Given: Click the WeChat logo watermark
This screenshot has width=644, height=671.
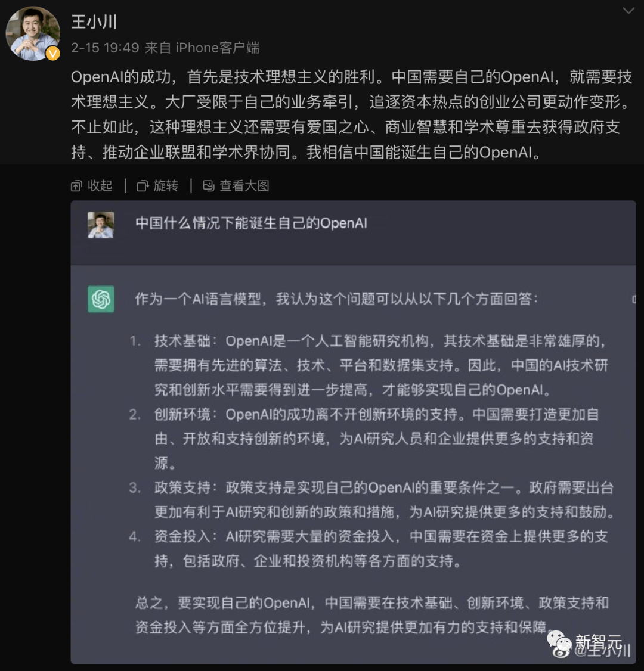Looking at the screenshot, I should pyautogui.click(x=559, y=641).
